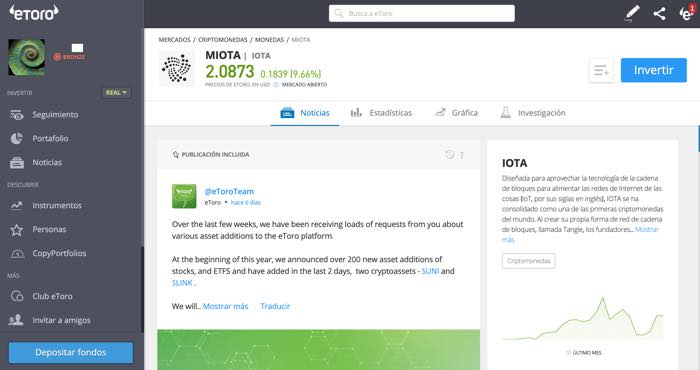Click MERCADOS breadcrumb link
Viewport: 700px width, 370px height.
pyautogui.click(x=175, y=40)
